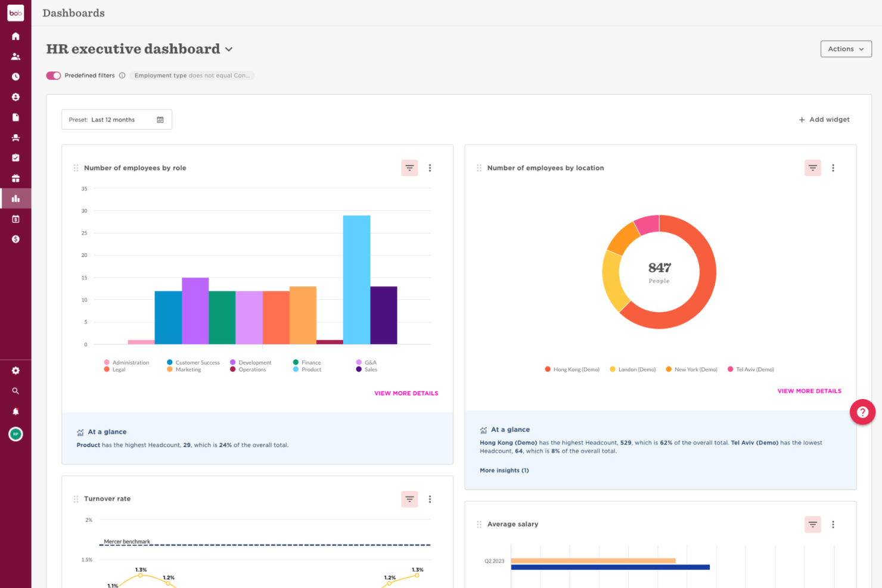
Task: Open three-dot menu on employees by location
Action: 833,168
